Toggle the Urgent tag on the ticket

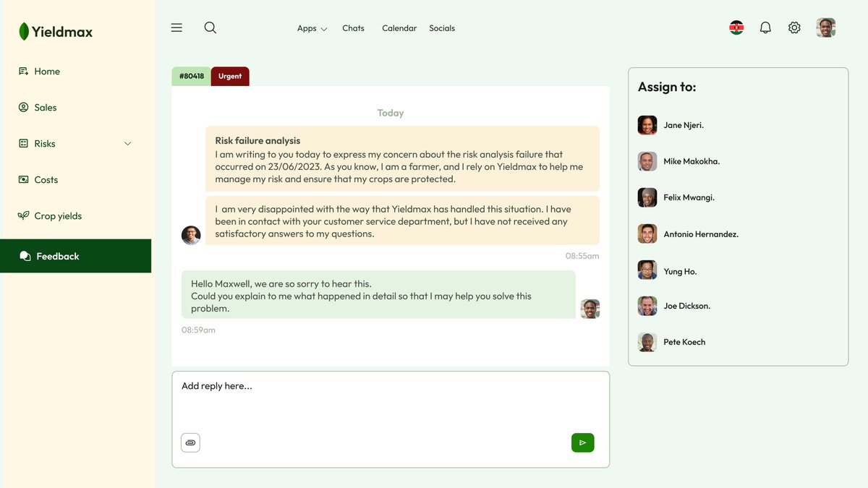229,75
